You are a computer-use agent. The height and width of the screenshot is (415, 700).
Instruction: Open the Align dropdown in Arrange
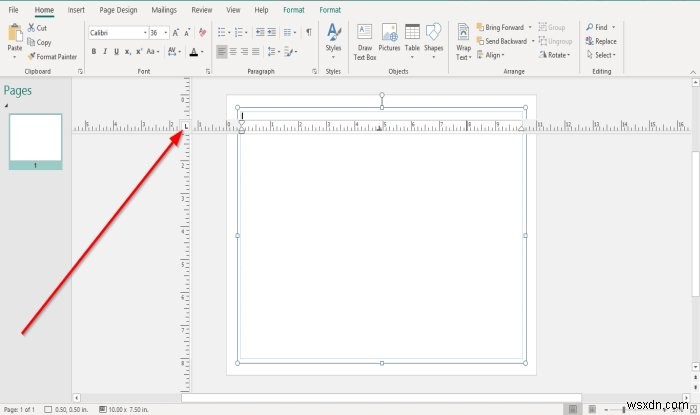pos(490,55)
